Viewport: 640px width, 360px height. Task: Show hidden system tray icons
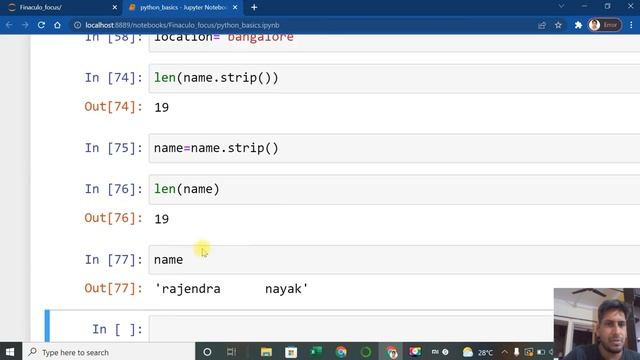click(x=505, y=352)
